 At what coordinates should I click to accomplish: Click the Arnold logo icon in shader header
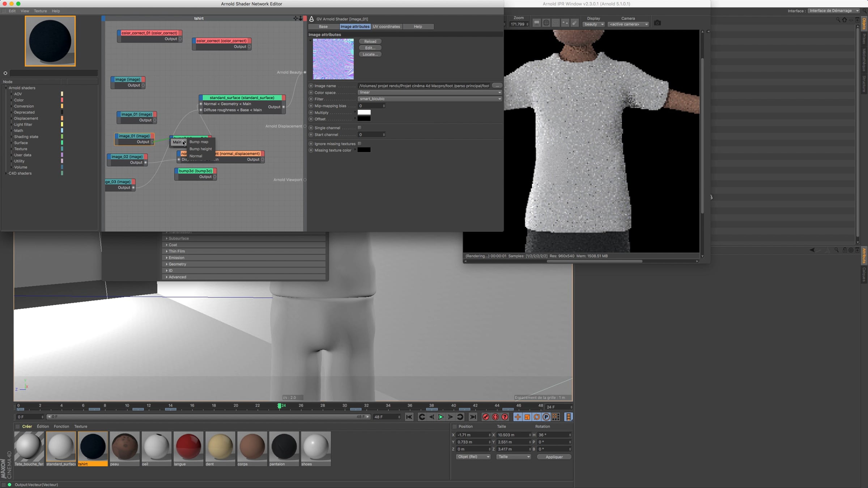click(x=311, y=19)
